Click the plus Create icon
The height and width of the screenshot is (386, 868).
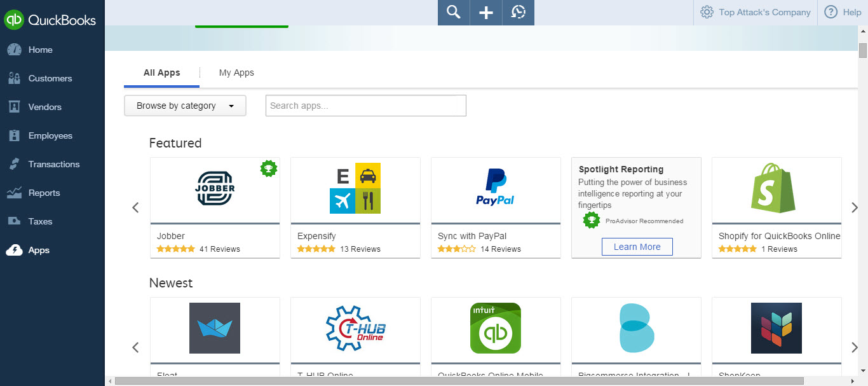(486, 12)
